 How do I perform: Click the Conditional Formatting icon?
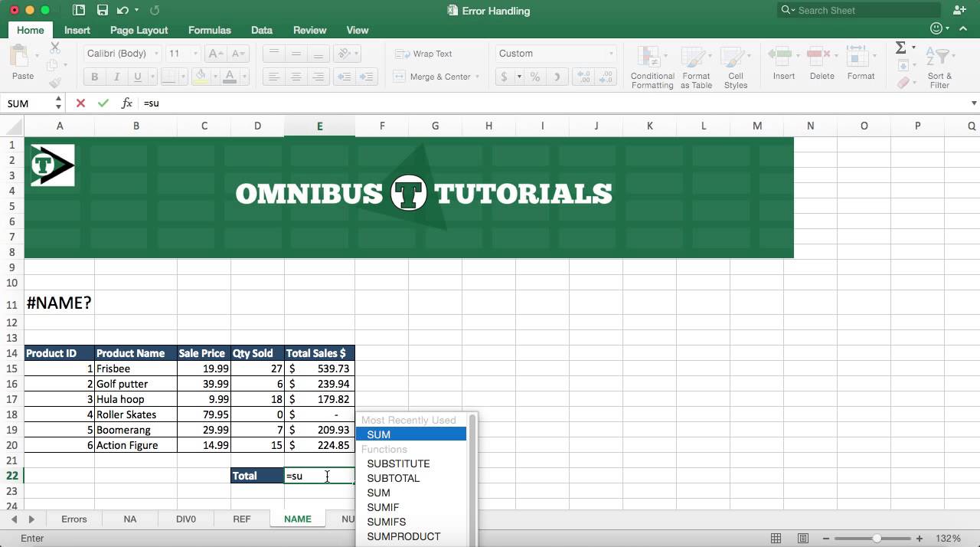[652, 58]
